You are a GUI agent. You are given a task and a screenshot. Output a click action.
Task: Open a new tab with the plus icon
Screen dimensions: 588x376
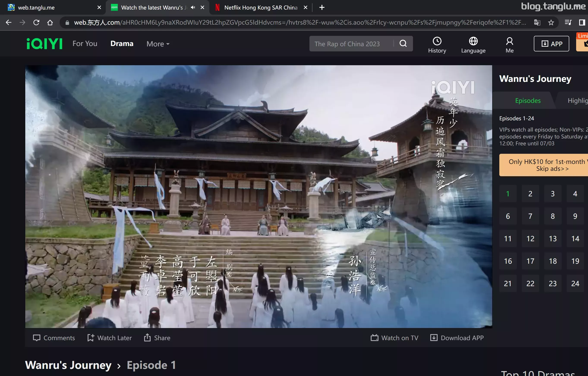[x=322, y=7]
